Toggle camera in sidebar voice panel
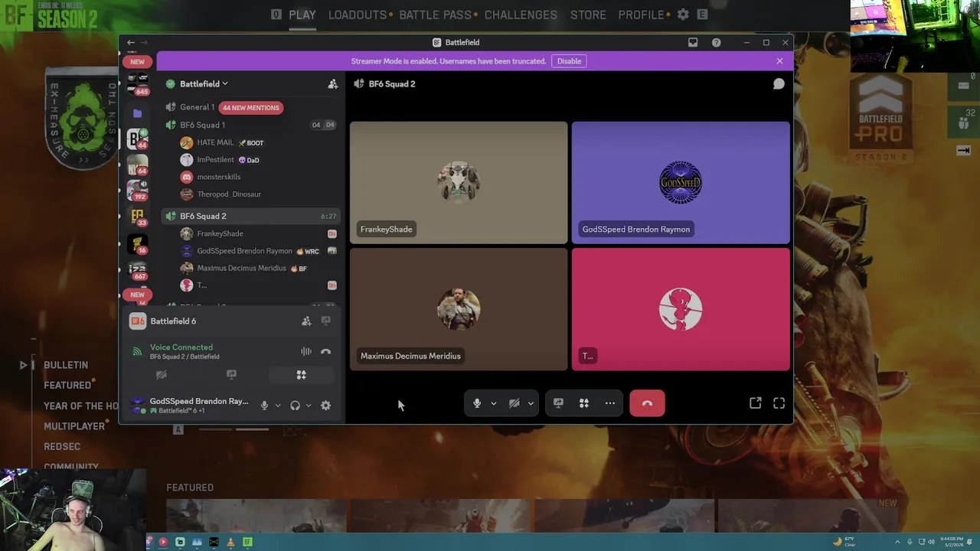 tap(162, 375)
